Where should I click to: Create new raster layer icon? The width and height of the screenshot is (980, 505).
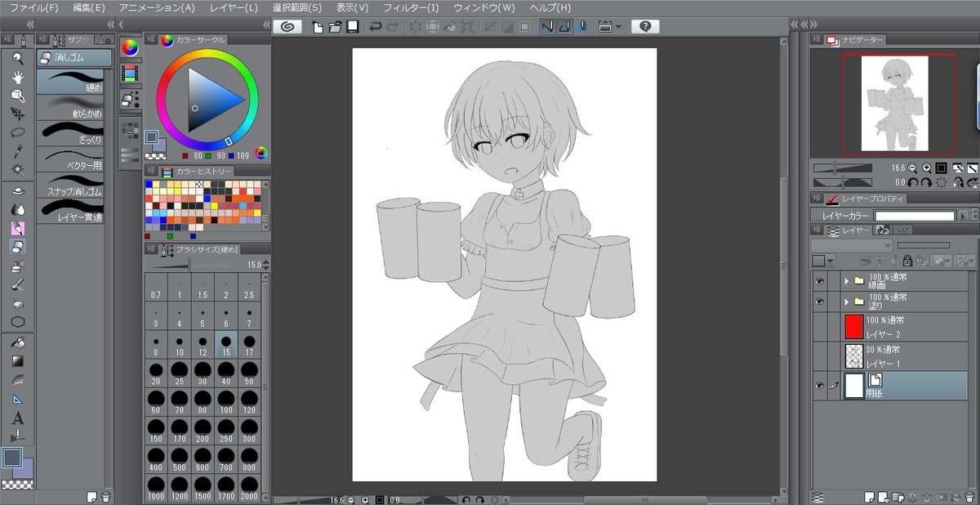871,496
